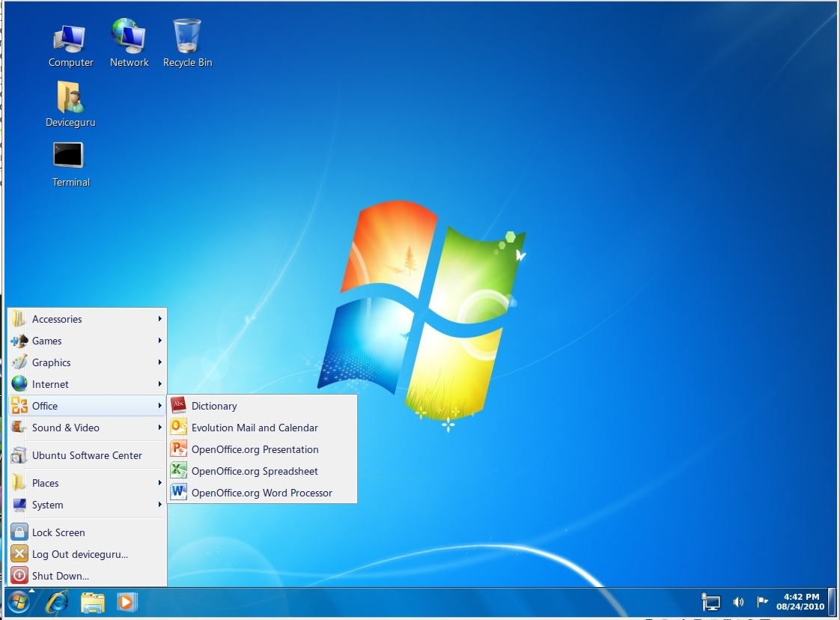Click the Shut Down red power icon

(19, 576)
